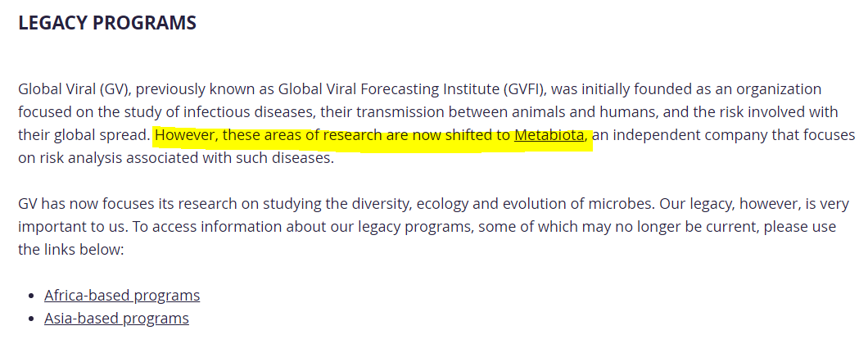
Task: Click "Global Viral (GV)" at the paragraph start
Action: coord(72,88)
